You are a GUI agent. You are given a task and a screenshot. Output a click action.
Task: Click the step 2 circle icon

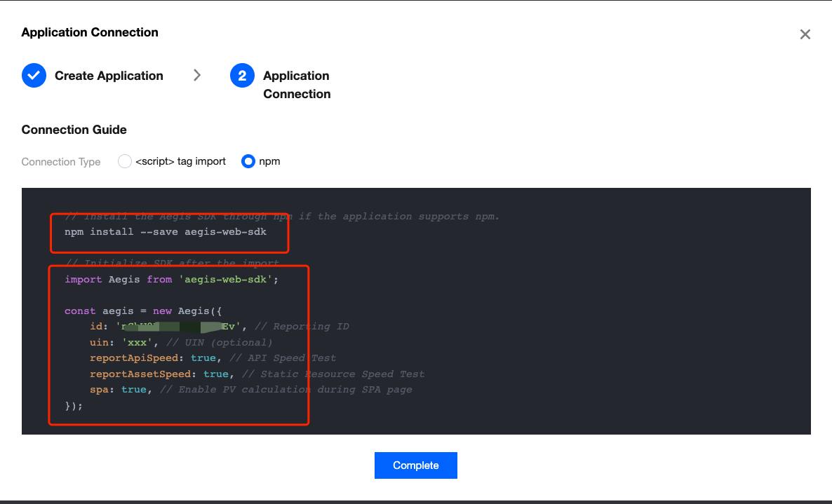(242, 75)
